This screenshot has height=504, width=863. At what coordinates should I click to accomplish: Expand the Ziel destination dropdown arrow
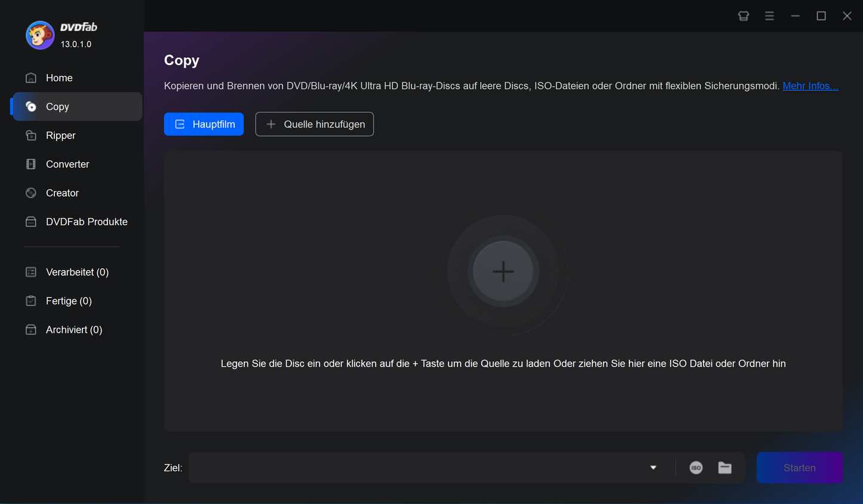[653, 468]
